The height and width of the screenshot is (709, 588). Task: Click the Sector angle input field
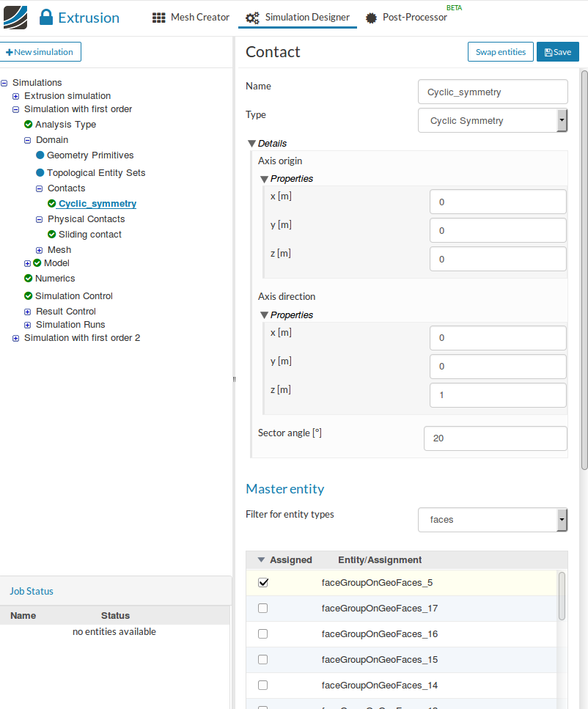click(x=495, y=438)
